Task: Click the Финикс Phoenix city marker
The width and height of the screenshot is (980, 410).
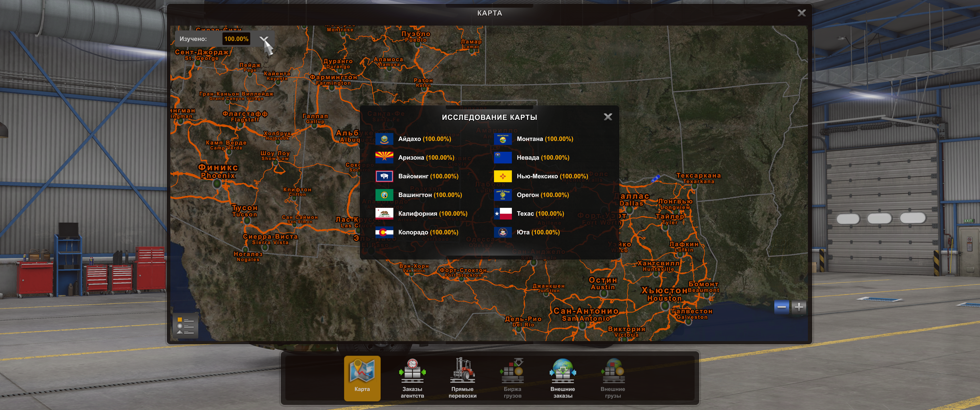Action: (217, 184)
